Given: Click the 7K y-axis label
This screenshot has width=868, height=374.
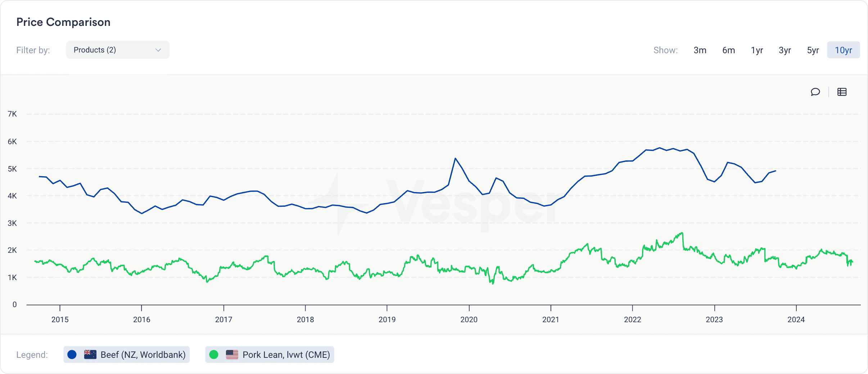Looking at the screenshot, I should (12, 114).
